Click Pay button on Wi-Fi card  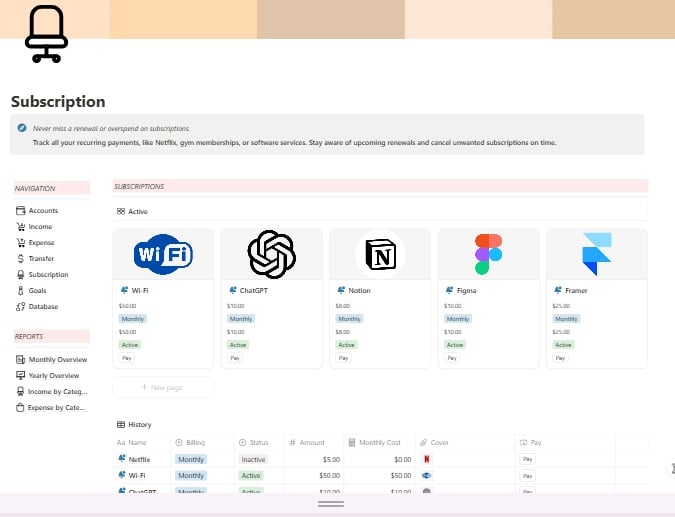click(127, 358)
